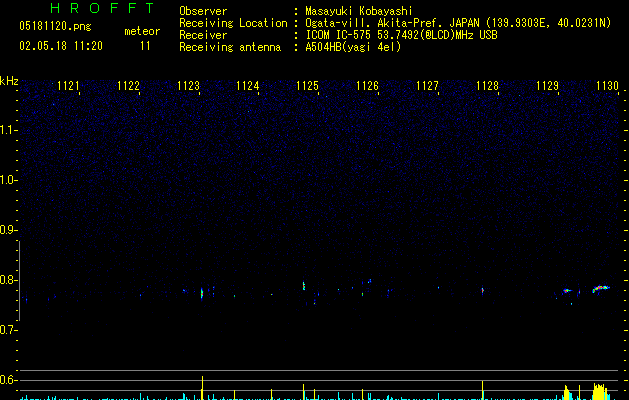Click the meteor echo just after 1123
Image resolution: width=629 pixels, height=400 pixels.
click(202, 293)
